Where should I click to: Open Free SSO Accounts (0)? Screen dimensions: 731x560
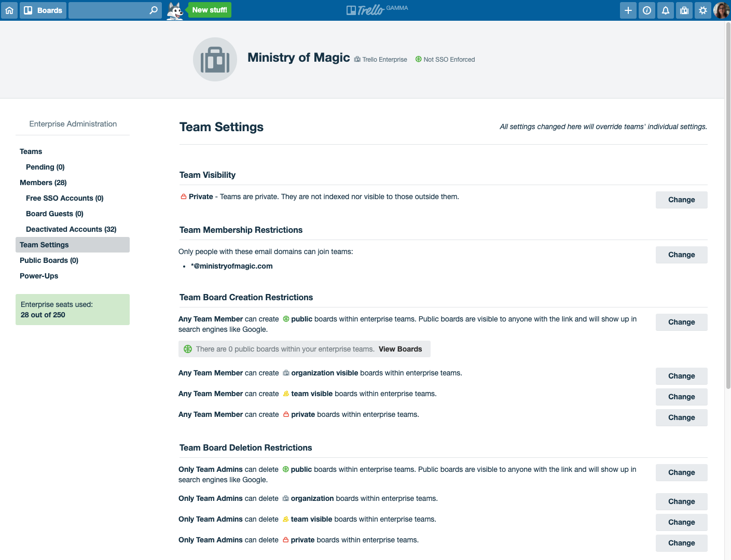[x=65, y=198]
